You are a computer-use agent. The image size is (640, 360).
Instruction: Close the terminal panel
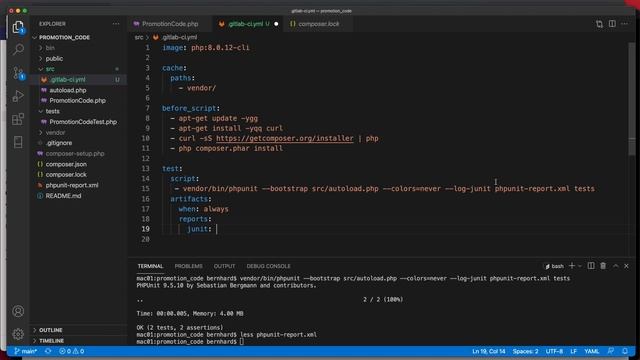[627, 266]
